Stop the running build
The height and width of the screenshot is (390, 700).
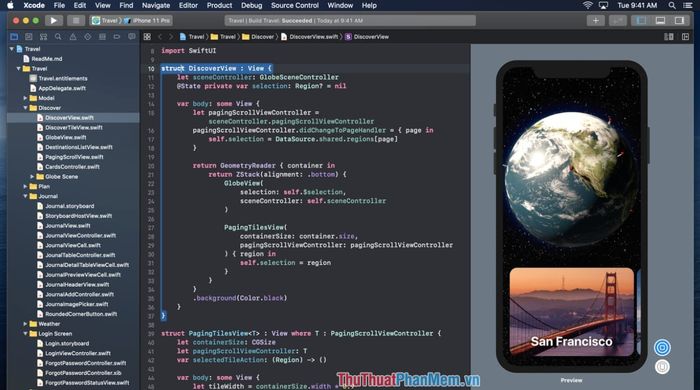(76, 21)
